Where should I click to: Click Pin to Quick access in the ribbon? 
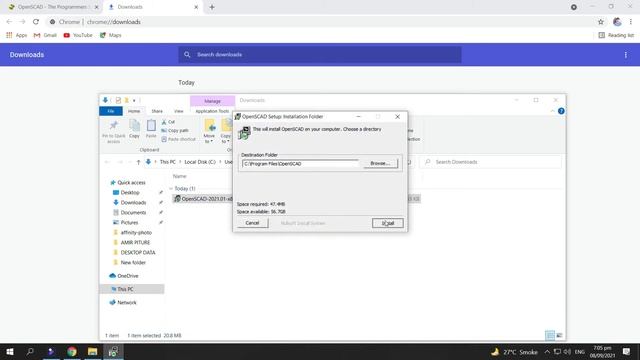tap(113, 131)
